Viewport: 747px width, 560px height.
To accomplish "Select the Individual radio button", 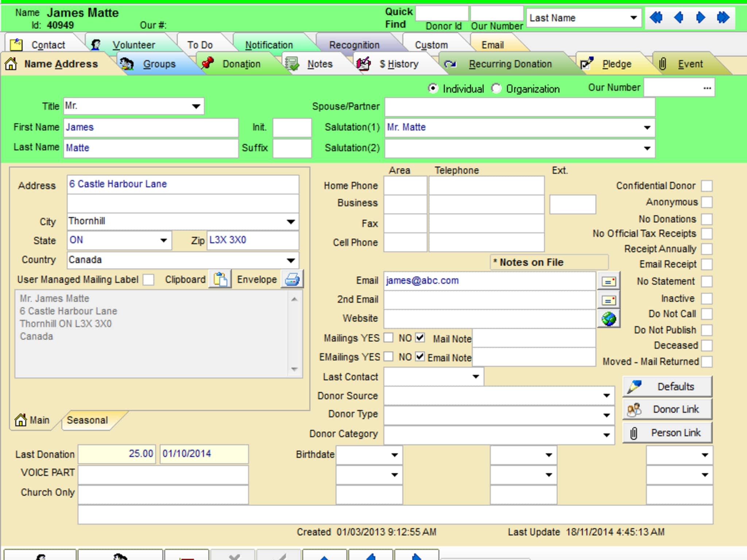I will point(433,89).
